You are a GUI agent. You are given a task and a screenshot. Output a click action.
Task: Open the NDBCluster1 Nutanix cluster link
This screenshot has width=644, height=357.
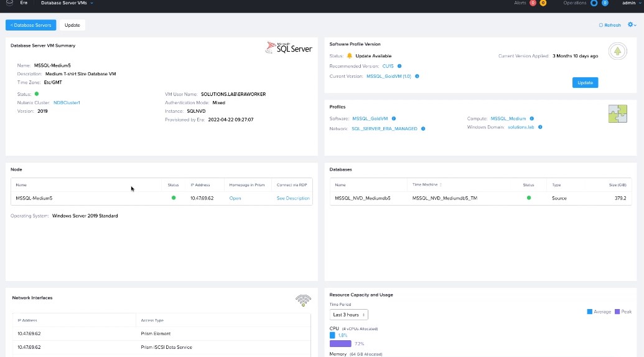pyautogui.click(x=67, y=103)
